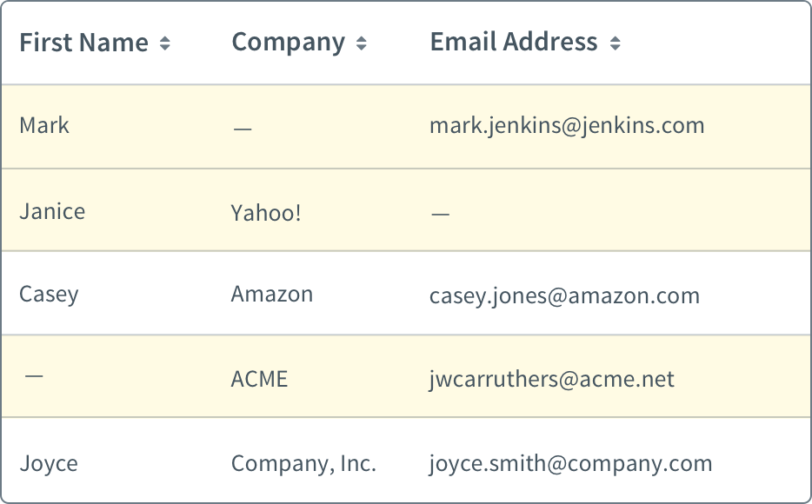Select the Mark name cell

click(x=44, y=125)
